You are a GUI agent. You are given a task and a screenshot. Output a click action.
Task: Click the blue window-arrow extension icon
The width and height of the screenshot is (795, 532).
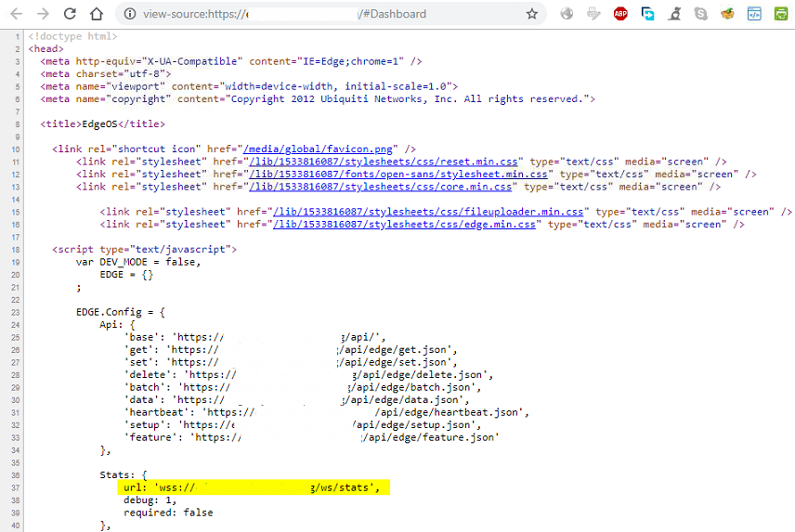[x=647, y=14]
